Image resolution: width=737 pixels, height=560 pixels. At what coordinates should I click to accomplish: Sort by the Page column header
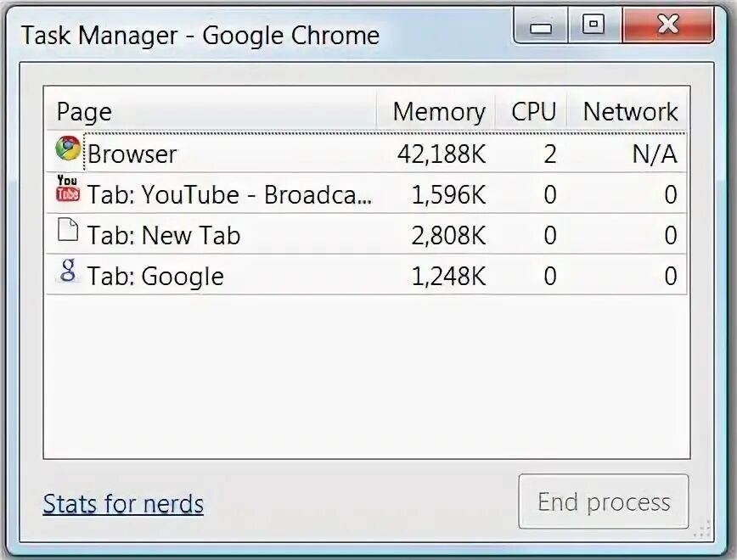click(211, 112)
